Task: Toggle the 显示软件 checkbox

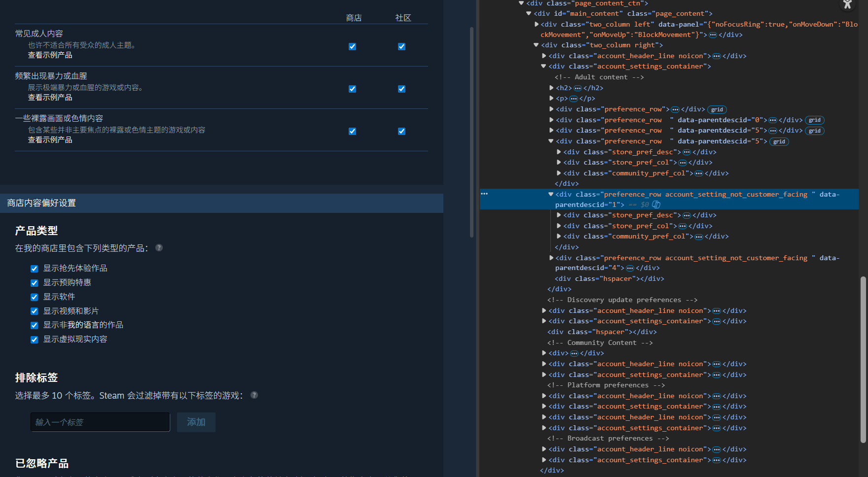Action: pyautogui.click(x=34, y=297)
